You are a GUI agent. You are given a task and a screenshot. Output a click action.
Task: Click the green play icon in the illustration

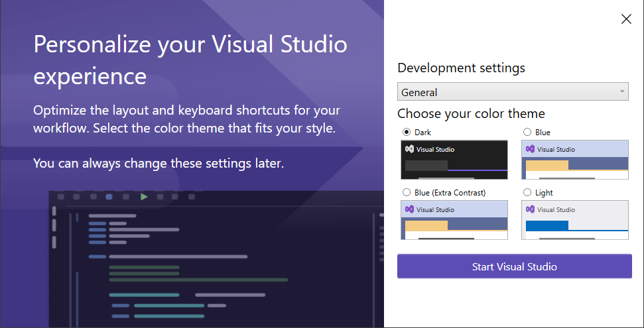pos(144,197)
